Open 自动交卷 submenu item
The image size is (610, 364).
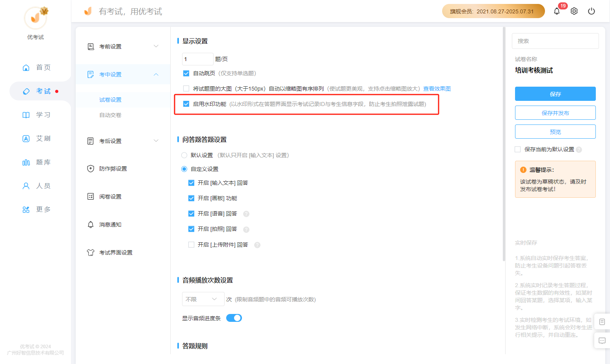click(110, 115)
